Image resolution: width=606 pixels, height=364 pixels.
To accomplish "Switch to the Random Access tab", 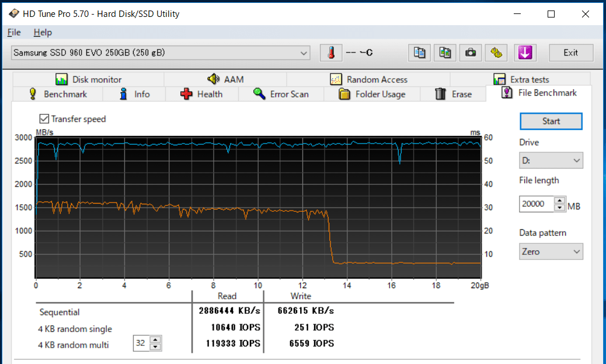I will [x=368, y=79].
